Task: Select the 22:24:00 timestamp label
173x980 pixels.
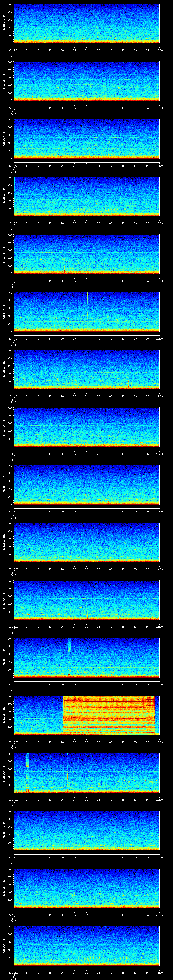Action: 13,627
